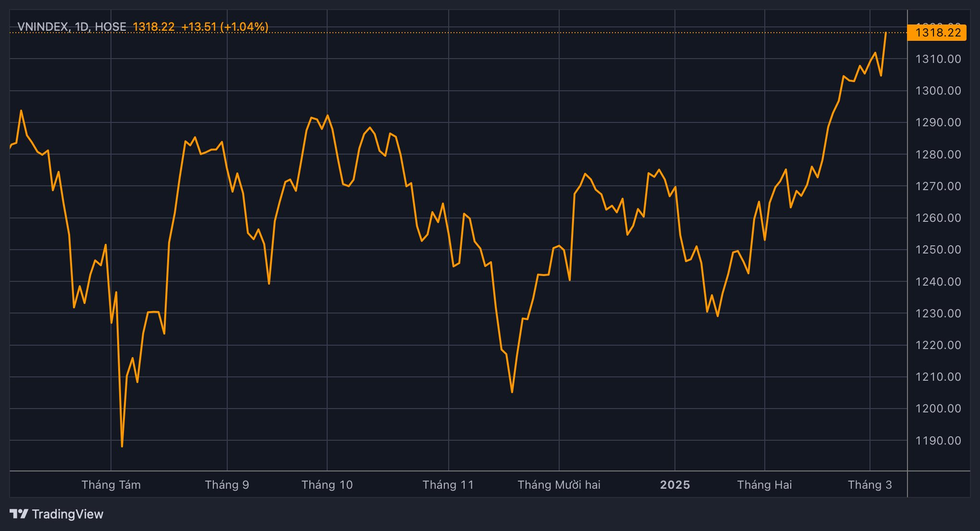Click the 1230.00 price axis label
This screenshot has height=531, width=980.
tap(938, 313)
